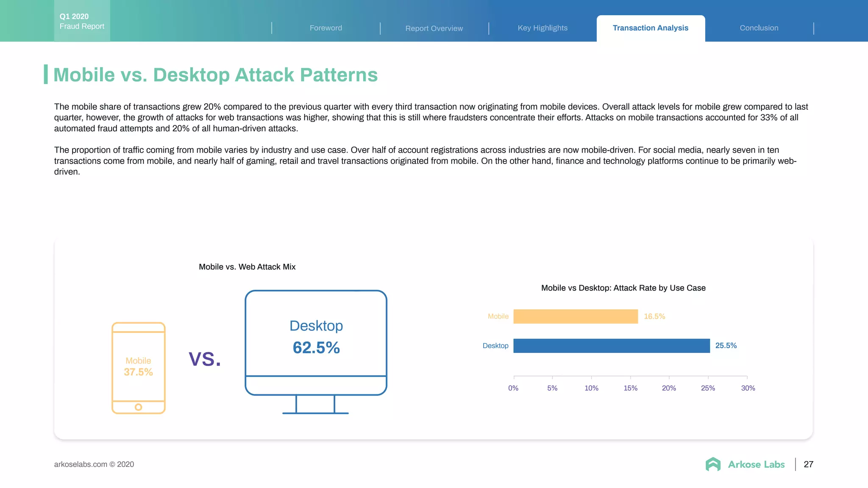Click the 25% axis tick label
Screen dimensions: 868x488
click(708, 388)
